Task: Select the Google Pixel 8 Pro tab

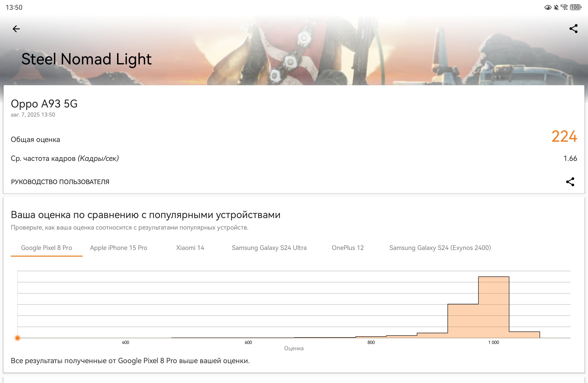Action: coord(46,248)
